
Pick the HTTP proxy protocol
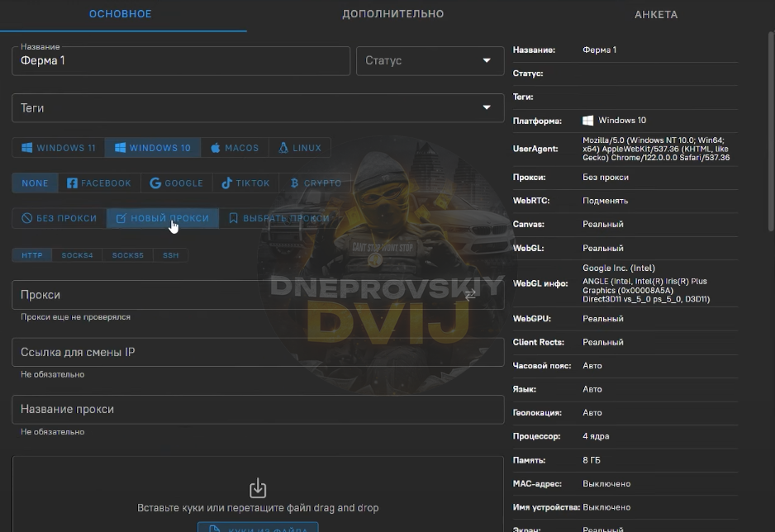pos(32,255)
